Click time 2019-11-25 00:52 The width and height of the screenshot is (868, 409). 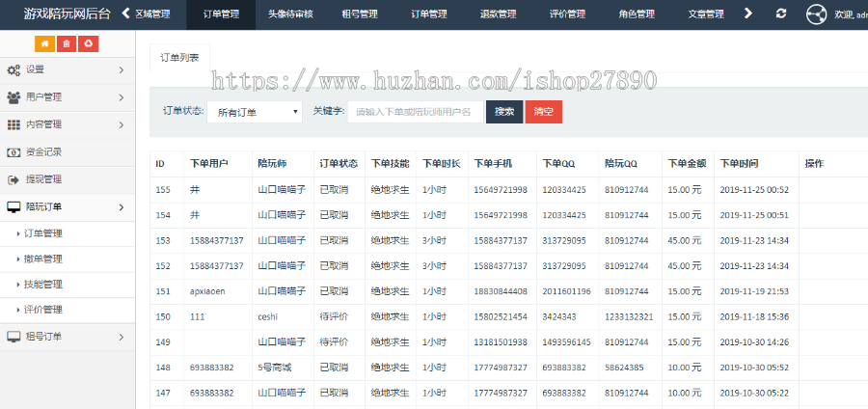click(x=754, y=190)
